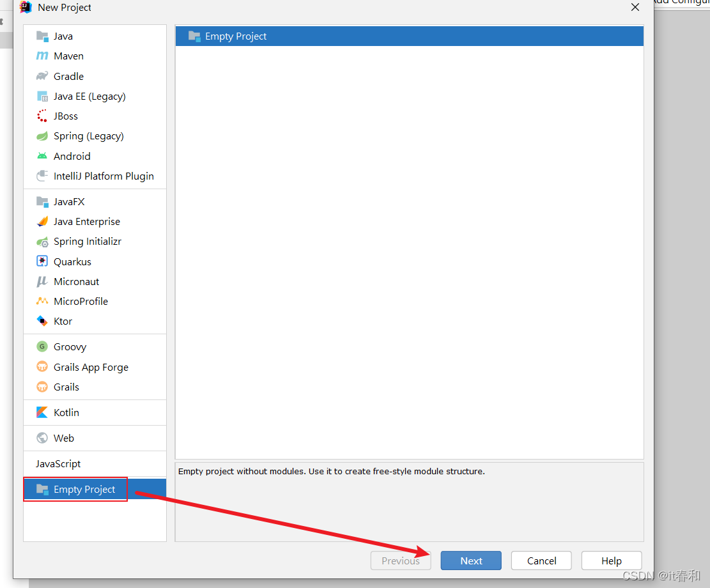Choose Android project type
This screenshot has height=588, width=710.
coord(95,156)
